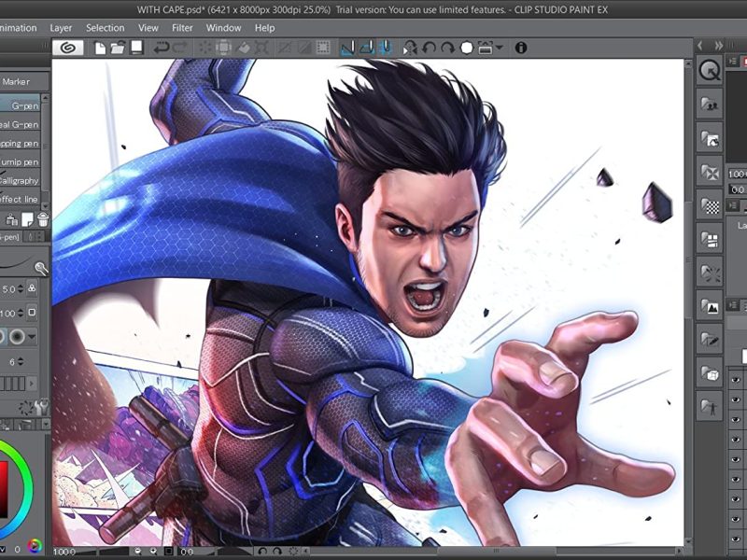Adjust opacity 100 stepper arrows
Screen dimensions: 747x560
click(x=21, y=313)
